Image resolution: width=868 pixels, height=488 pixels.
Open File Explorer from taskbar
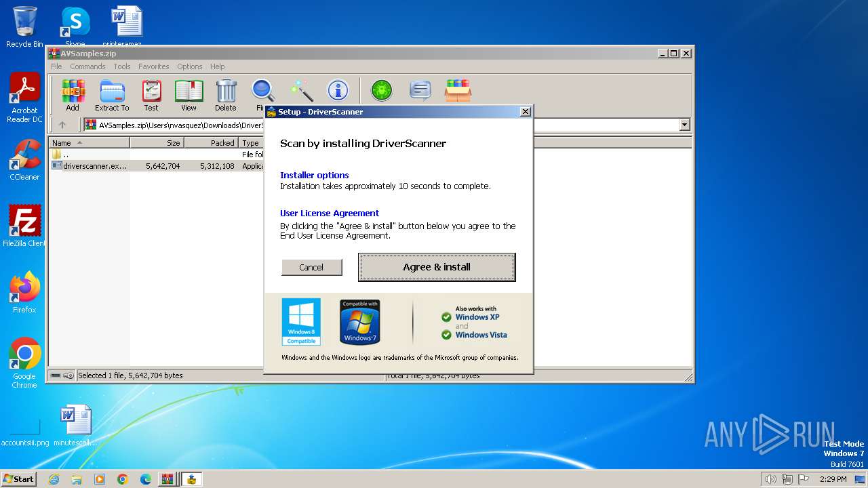(x=77, y=479)
